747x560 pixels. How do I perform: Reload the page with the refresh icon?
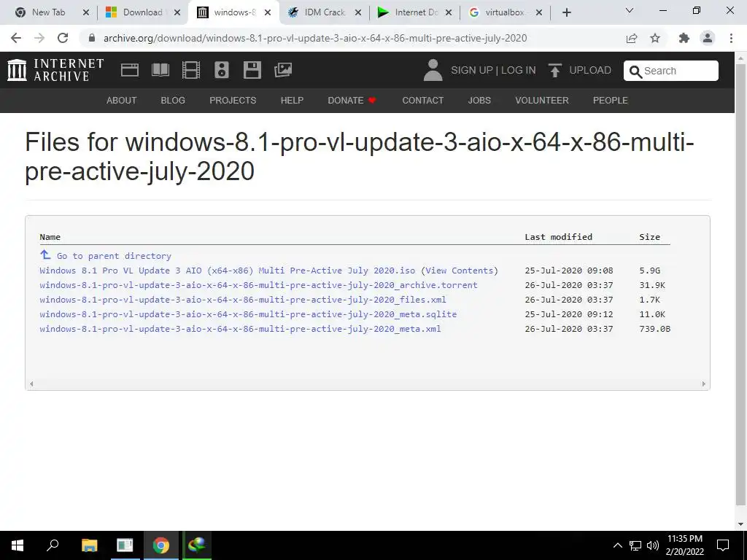[x=63, y=38]
